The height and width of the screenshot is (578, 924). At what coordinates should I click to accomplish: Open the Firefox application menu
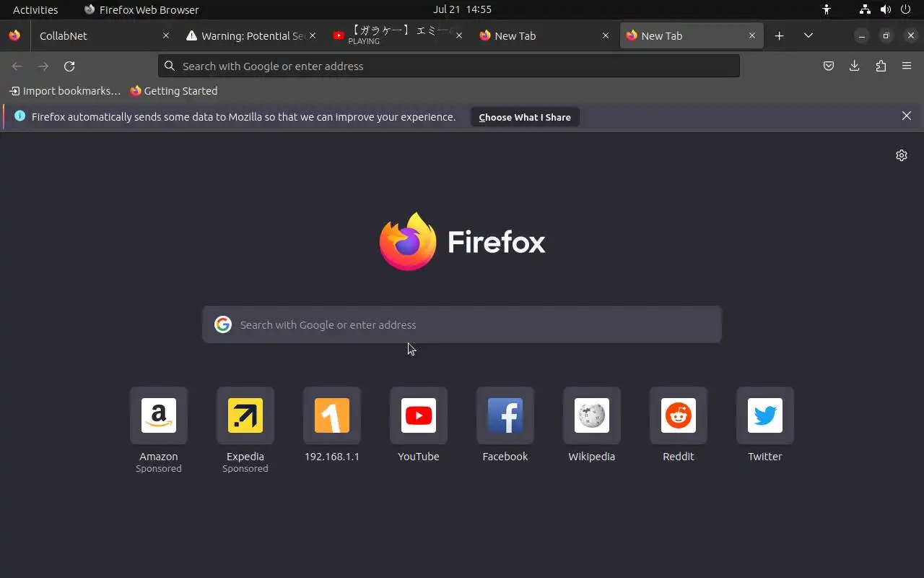click(x=907, y=66)
